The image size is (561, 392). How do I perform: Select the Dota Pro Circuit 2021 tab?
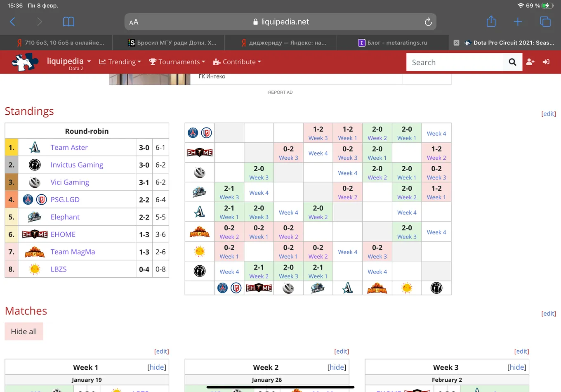point(510,43)
